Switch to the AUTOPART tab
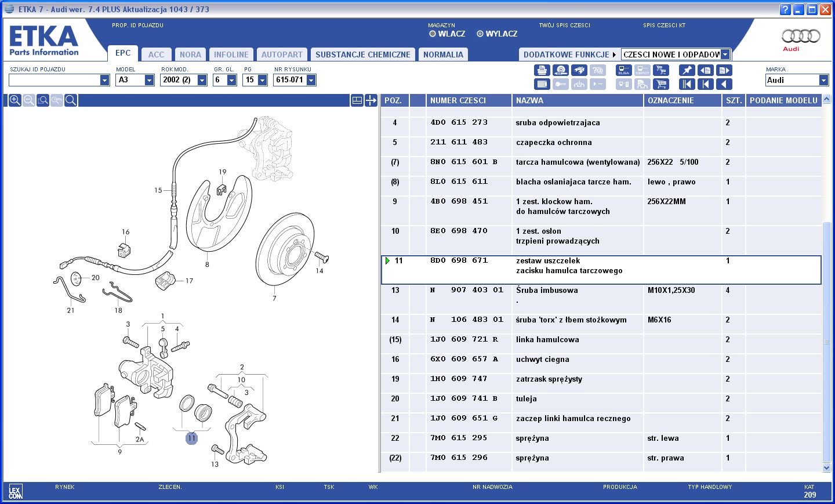Viewport: 835px width, 504px height. pos(282,55)
